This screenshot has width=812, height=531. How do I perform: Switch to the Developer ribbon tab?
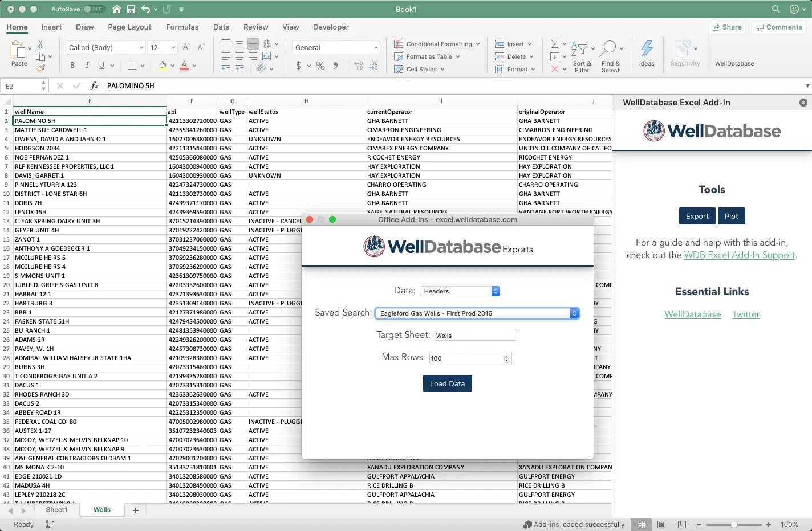[331, 27]
